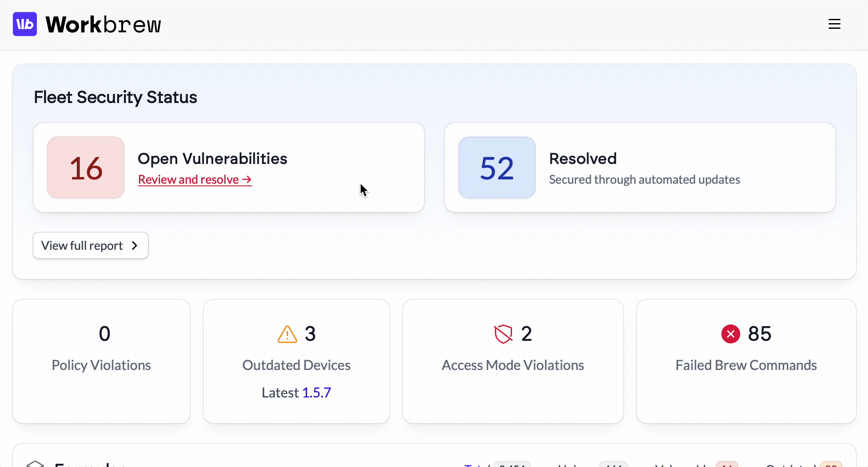Image resolution: width=868 pixels, height=467 pixels.
Task: Click the blue 52 resolved badge
Action: coord(497,167)
